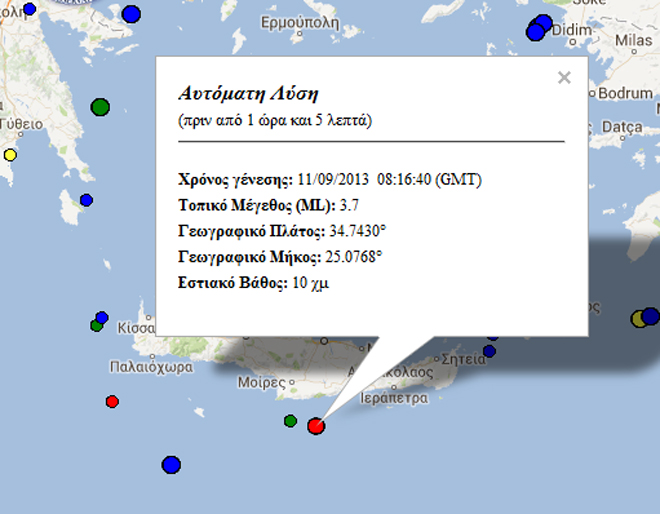Click the large blue marker in the sea southwest of Crete

point(171,465)
